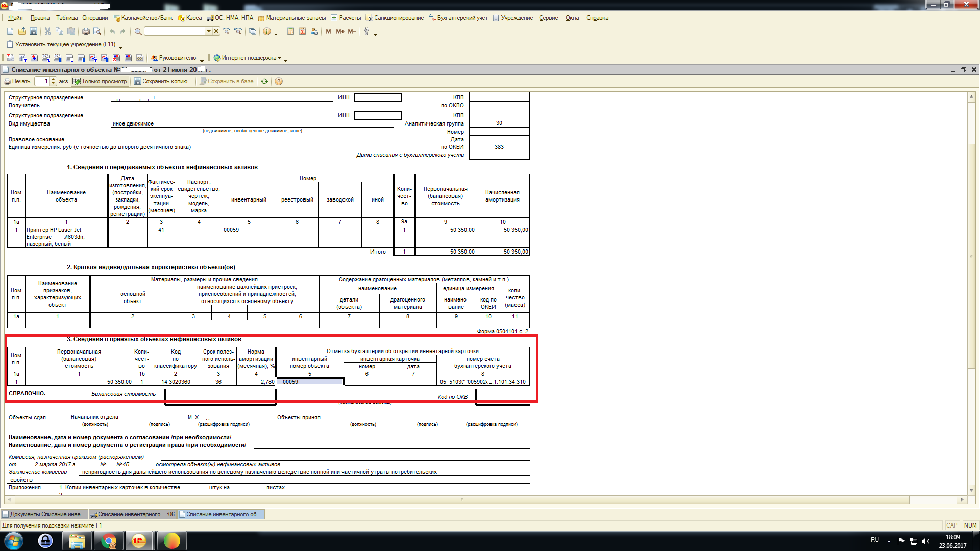Click the Copy icon in main toolbar
980x551 pixels.
click(x=59, y=32)
